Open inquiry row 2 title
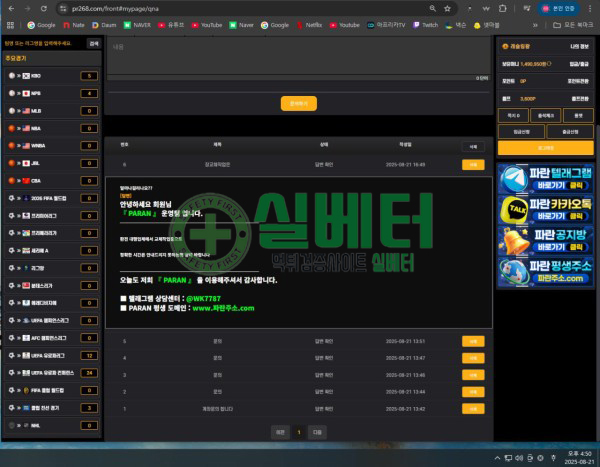This screenshot has width=600, height=467. (217, 392)
